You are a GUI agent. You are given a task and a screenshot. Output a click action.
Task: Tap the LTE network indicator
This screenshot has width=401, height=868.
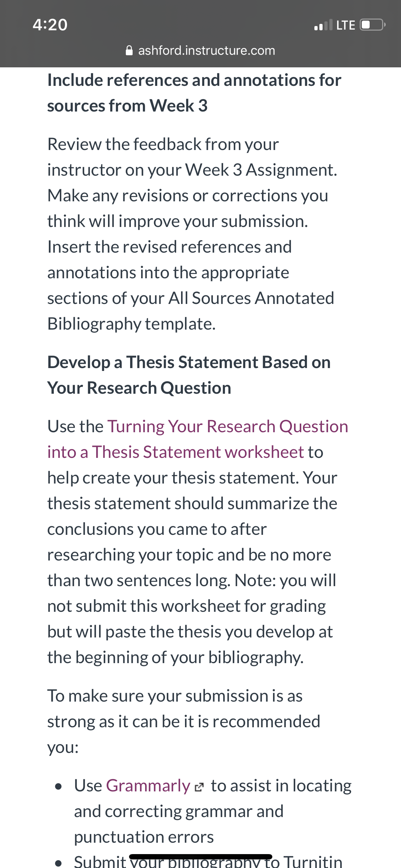[345, 25]
